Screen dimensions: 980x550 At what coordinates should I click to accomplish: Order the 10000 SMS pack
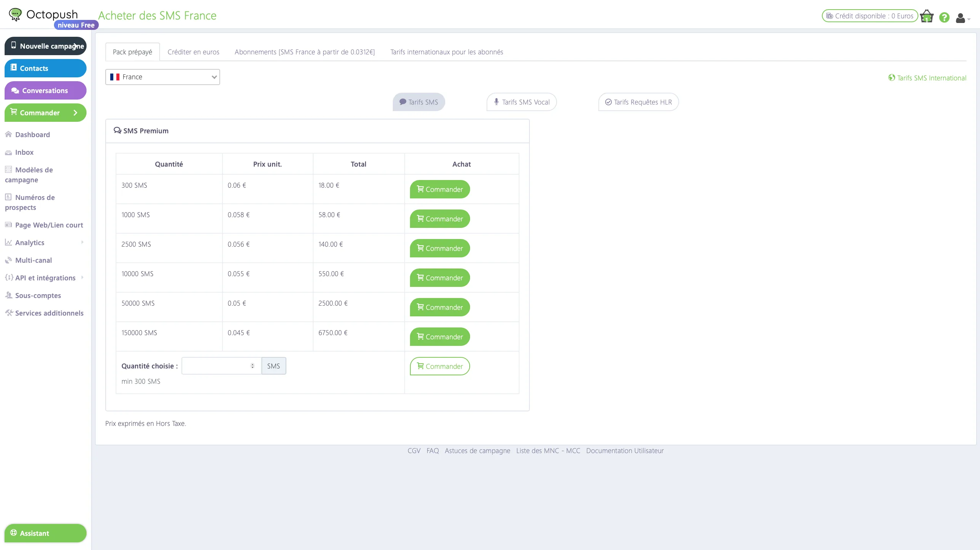pos(440,278)
